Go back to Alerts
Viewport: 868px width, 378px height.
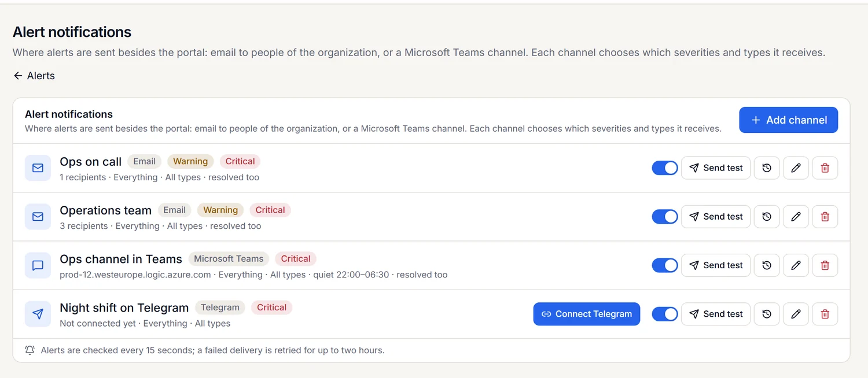[34, 76]
